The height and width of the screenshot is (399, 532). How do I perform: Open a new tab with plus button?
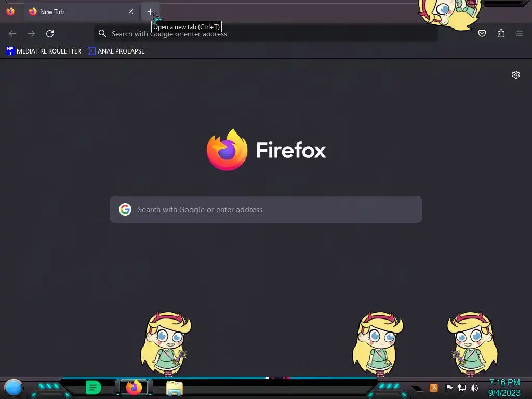(150, 12)
